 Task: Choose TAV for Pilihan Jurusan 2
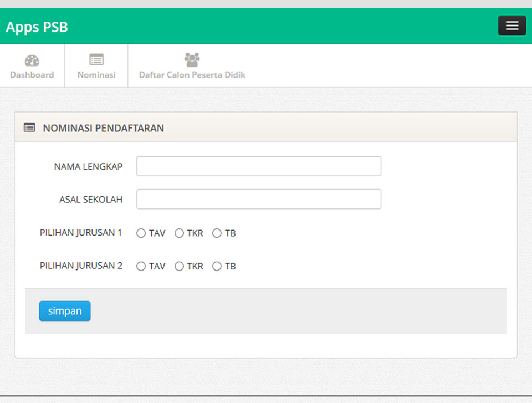click(141, 267)
